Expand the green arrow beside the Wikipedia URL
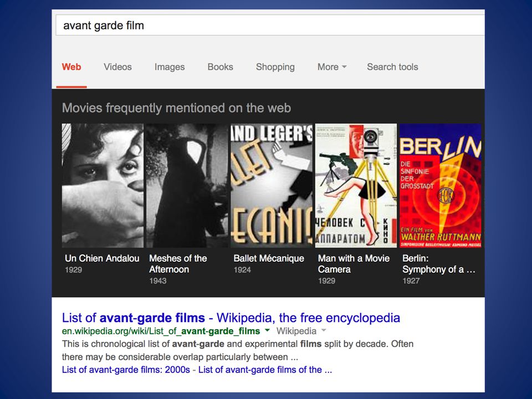The height and width of the screenshot is (399, 532). (267, 330)
